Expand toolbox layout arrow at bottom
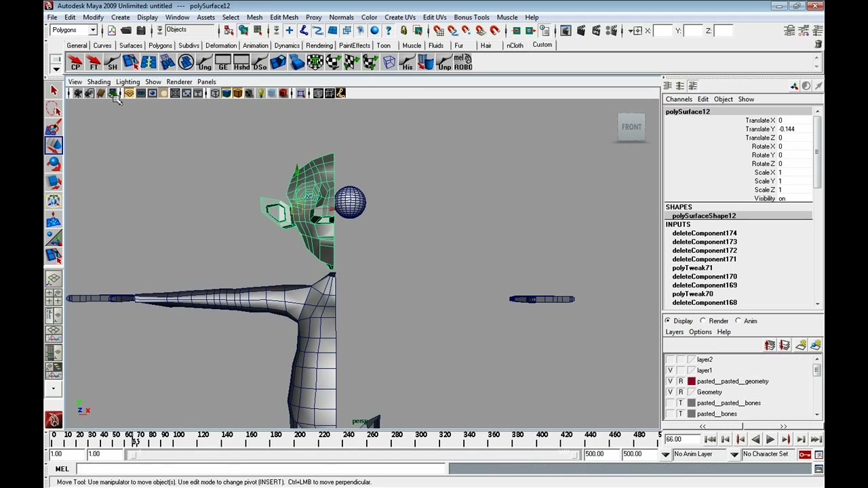Screen dimensions: 868x488 coord(54,389)
